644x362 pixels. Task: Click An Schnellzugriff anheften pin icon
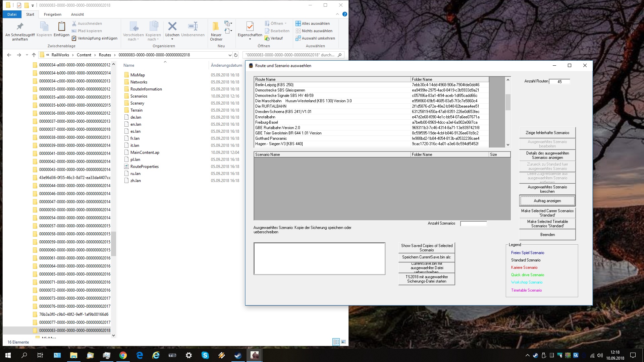[x=20, y=26]
